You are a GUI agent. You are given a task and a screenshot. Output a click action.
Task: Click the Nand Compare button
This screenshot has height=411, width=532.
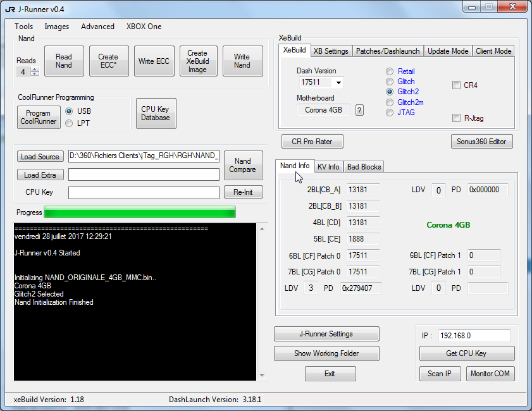coord(243,165)
